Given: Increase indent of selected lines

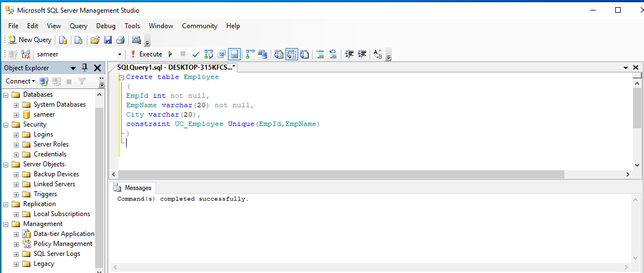Looking at the screenshot, I should point(362,54).
